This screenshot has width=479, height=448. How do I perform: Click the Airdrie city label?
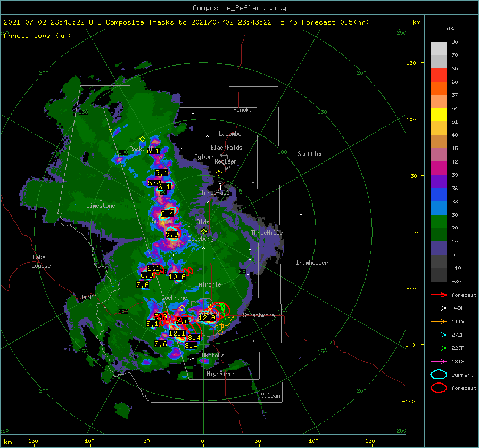(210, 284)
